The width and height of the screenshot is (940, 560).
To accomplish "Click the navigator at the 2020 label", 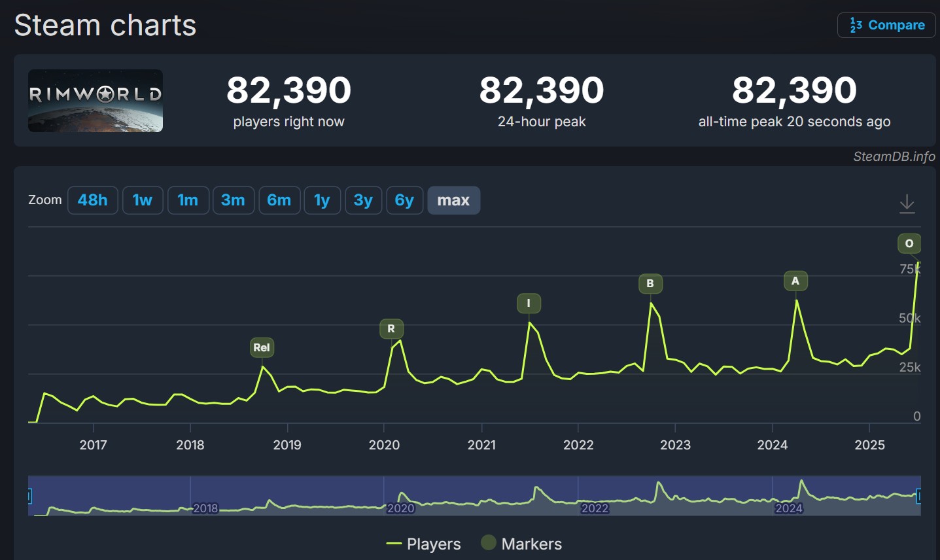I will click(x=400, y=508).
